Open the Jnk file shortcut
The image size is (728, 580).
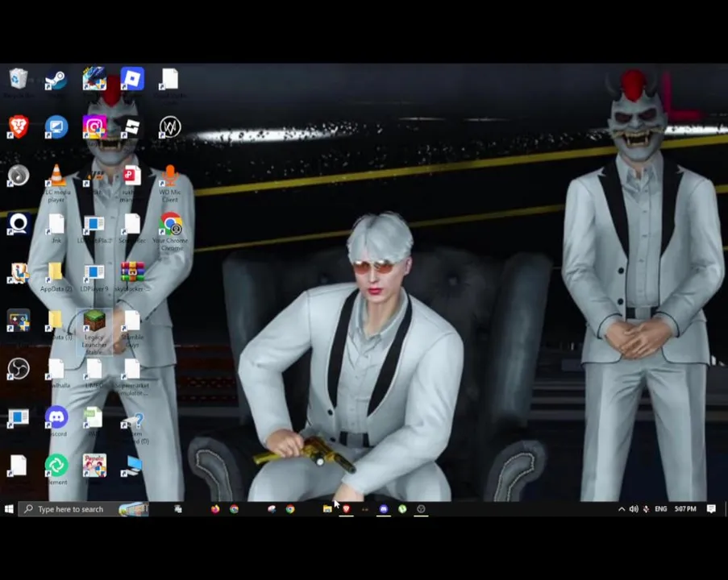[56, 228]
